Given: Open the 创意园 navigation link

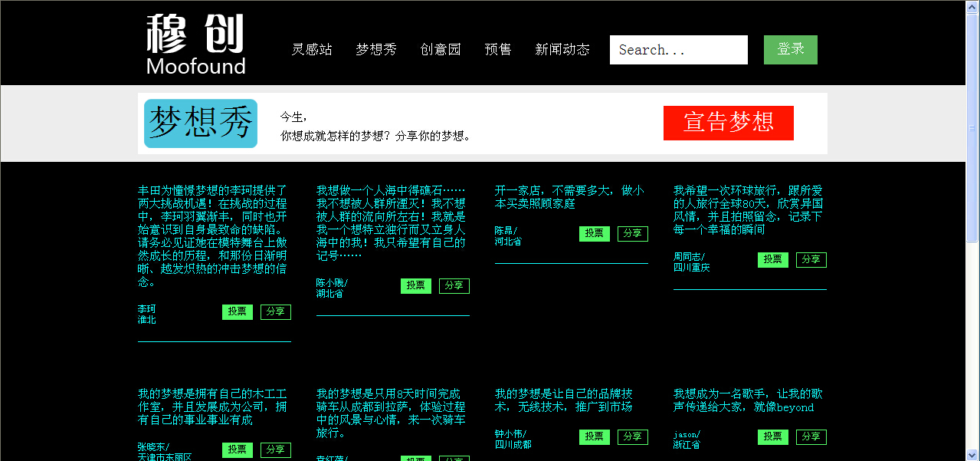Looking at the screenshot, I should (441, 50).
